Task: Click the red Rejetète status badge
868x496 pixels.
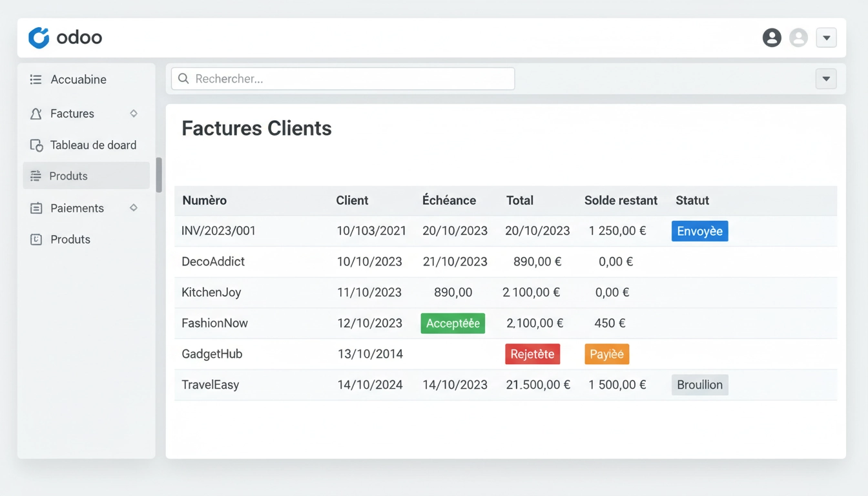Action: [x=532, y=354]
